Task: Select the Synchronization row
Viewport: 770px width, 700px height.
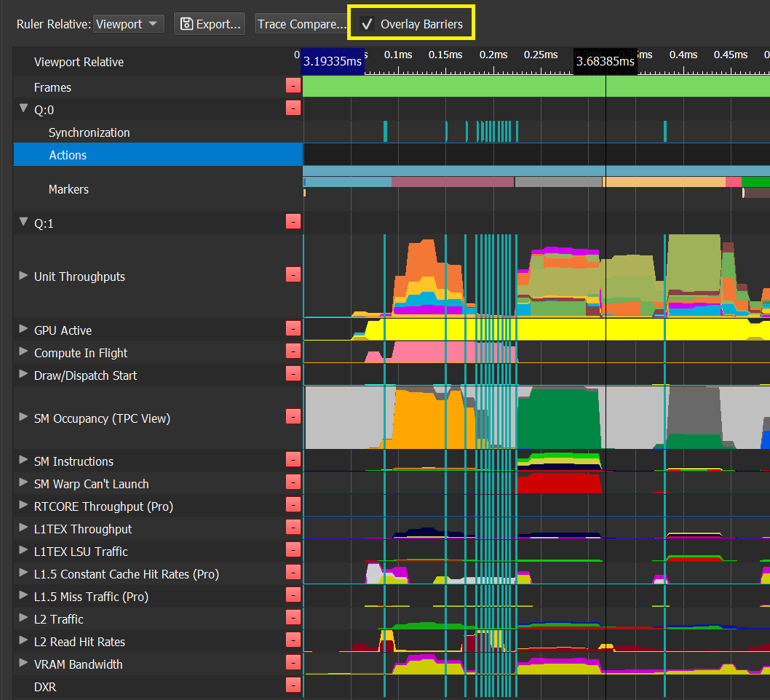Action: [x=89, y=132]
